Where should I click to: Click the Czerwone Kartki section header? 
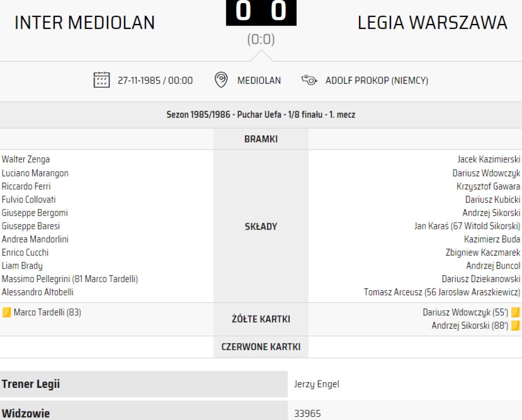pos(261,347)
